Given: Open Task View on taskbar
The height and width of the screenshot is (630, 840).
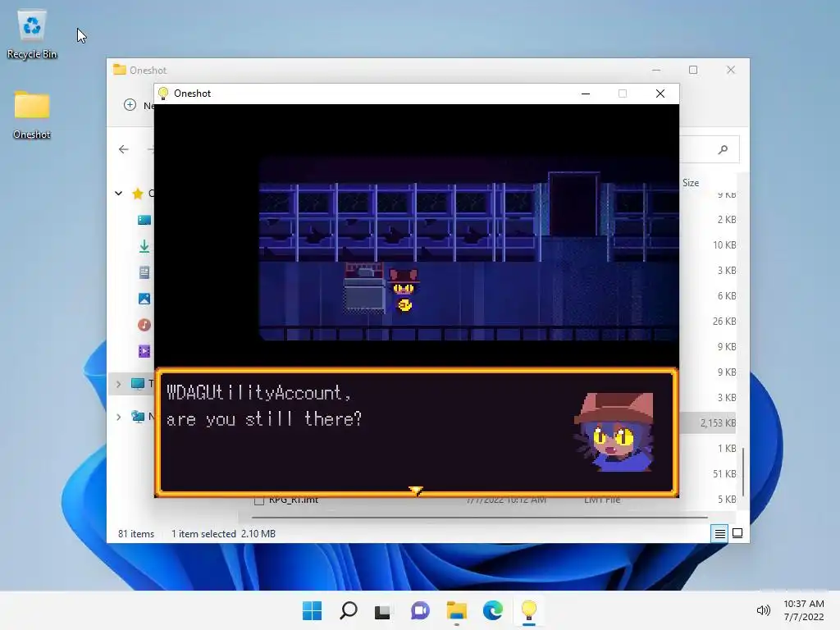Looking at the screenshot, I should pyautogui.click(x=382, y=610).
